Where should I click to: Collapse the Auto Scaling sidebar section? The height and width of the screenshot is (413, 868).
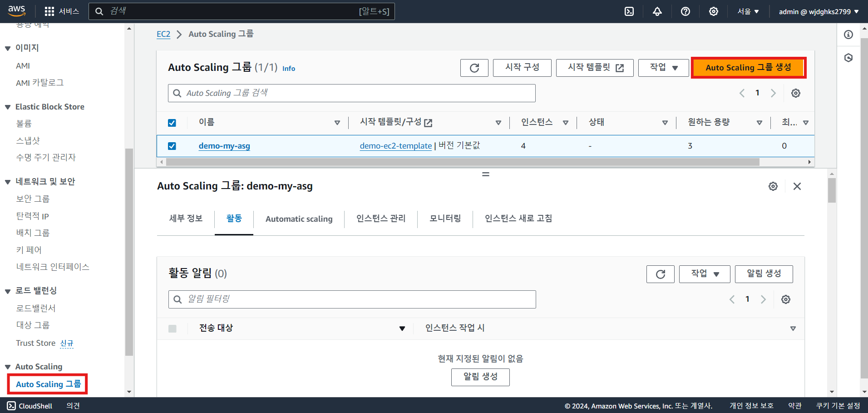tap(8, 367)
